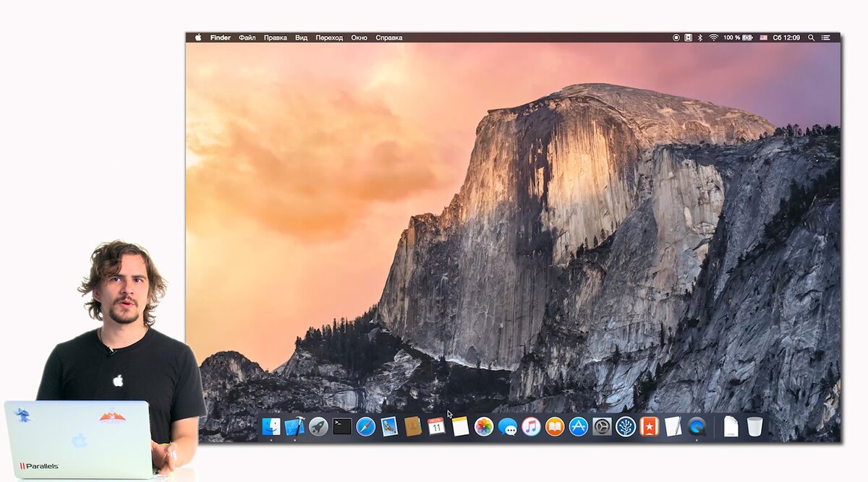The height and width of the screenshot is (482, 868).
Task: Open Launchpad rocket icon
Action: 318,426
